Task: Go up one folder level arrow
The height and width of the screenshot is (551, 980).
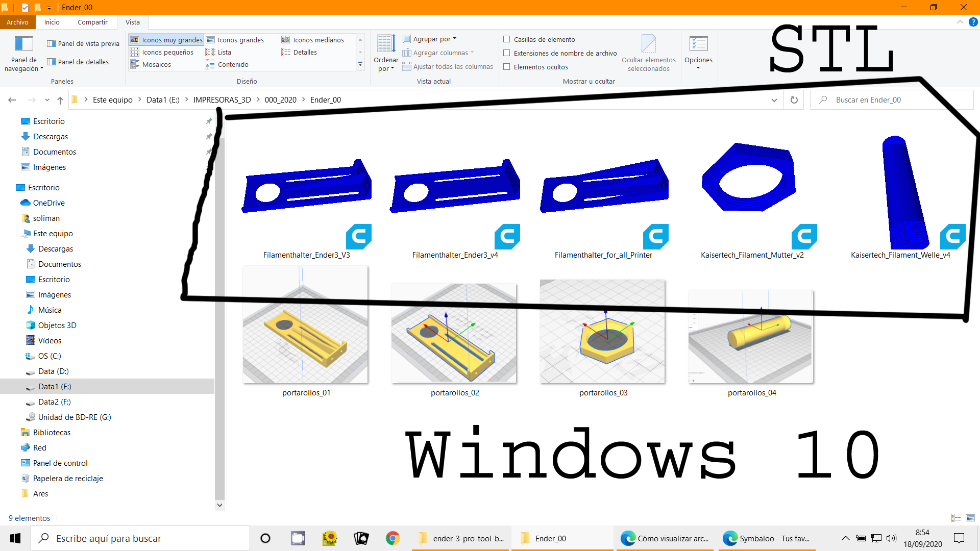Action: point(60,100)
